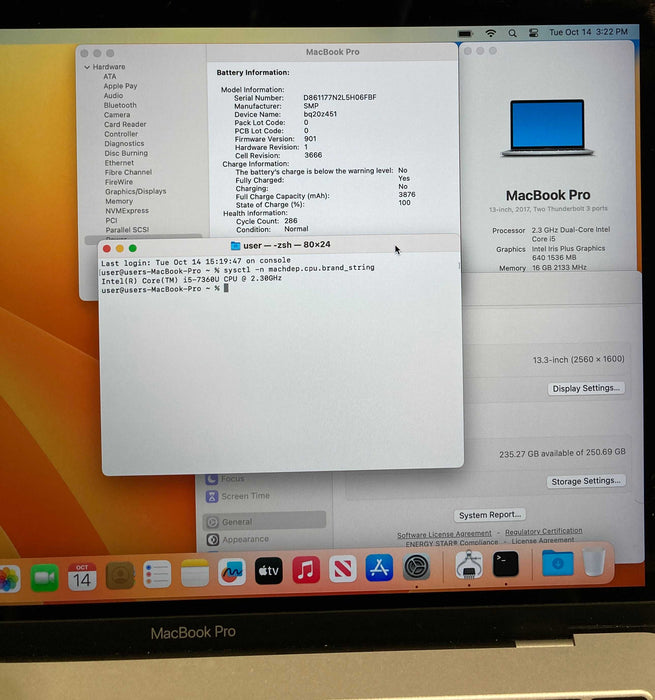
Task: Open the Terminal icon in Dock
Action: (x=506, y=564)
